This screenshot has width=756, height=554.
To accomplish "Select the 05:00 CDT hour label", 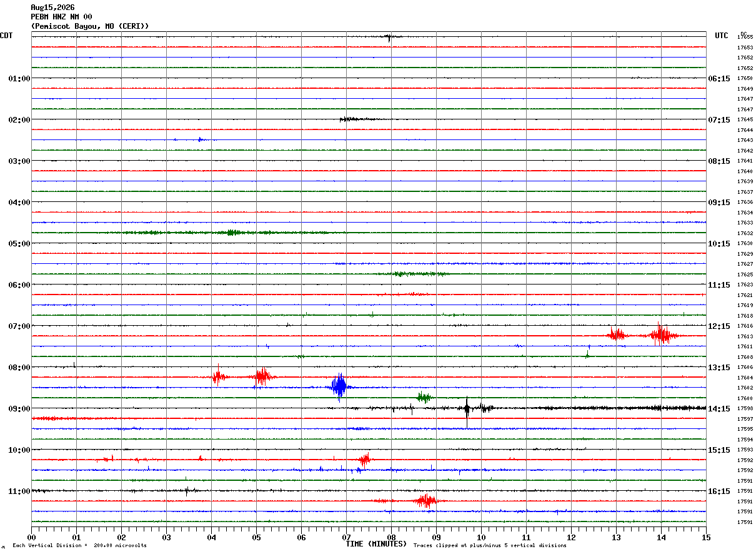I will pos(19,244).
